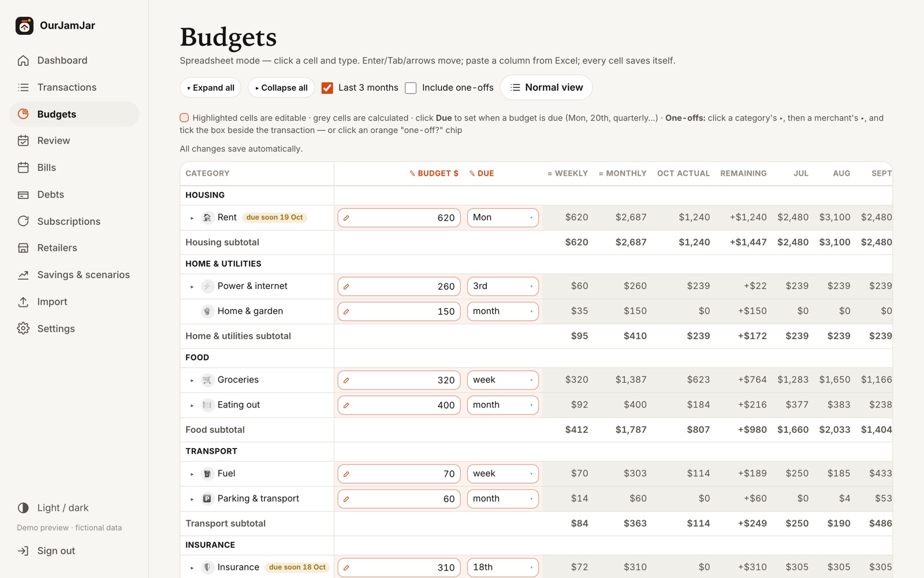
Task: Toggle Light / dark theme
Action: [53, 508]
